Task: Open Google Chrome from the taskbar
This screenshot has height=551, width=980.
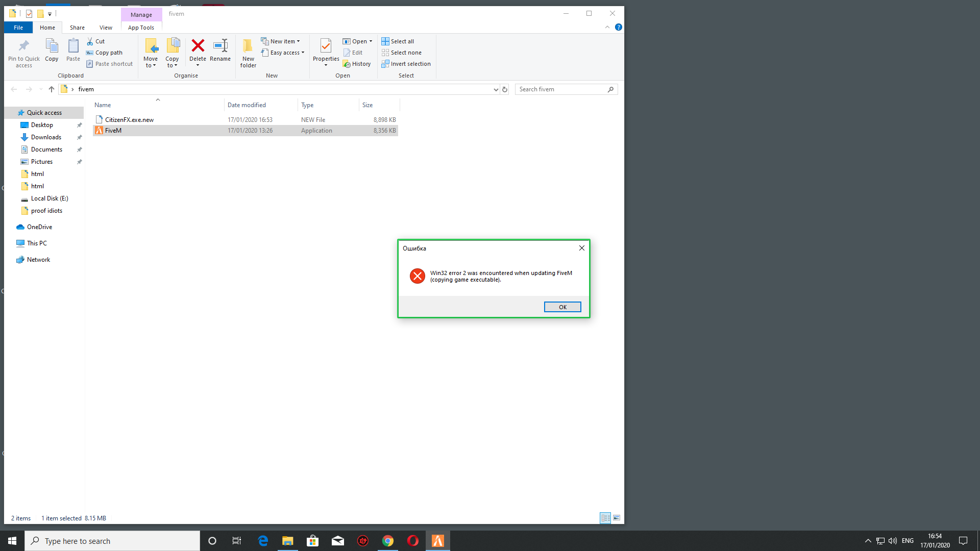Action: 388,541
